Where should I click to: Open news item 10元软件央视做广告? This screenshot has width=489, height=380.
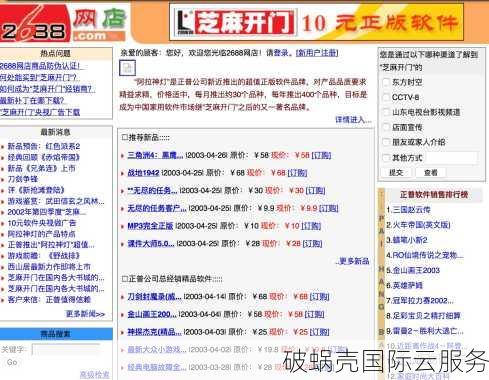[42, 223]
